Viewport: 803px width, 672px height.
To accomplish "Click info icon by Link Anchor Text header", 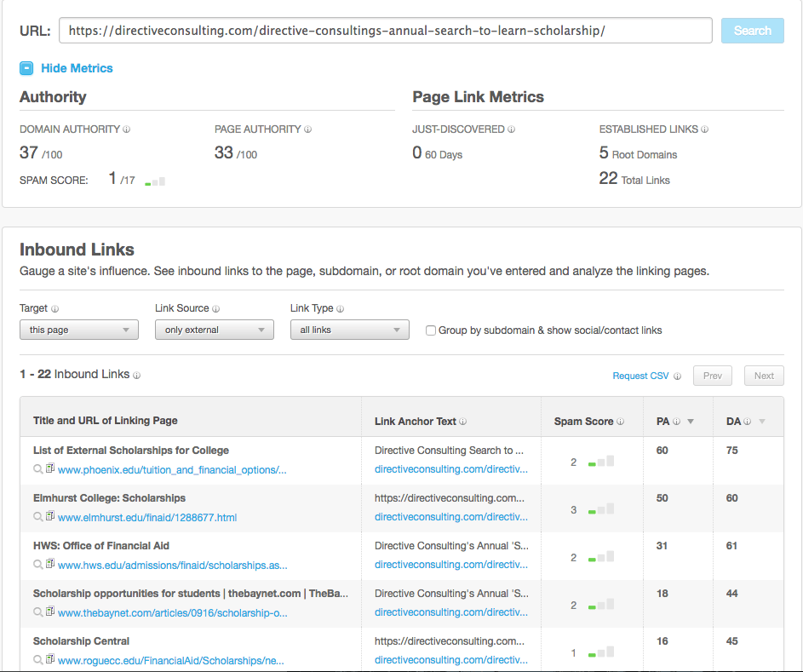I will tap(463, 422).
